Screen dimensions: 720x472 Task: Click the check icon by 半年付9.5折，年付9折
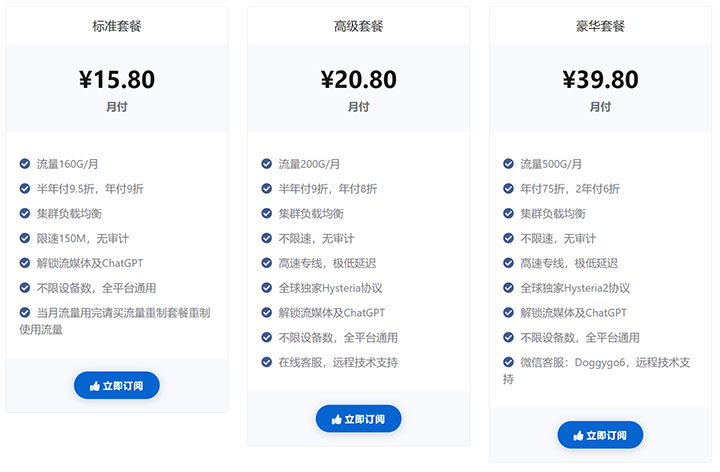tap(24, 188)
